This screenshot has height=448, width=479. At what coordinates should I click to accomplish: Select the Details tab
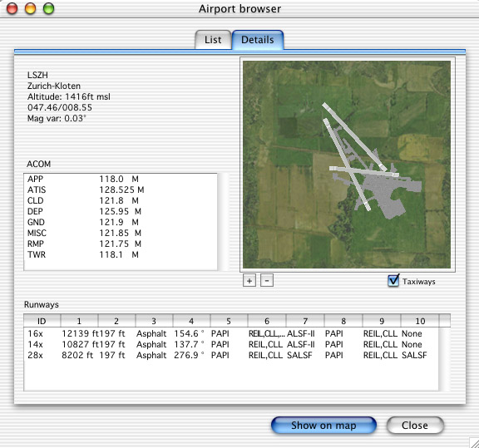(x=258, y=40)
